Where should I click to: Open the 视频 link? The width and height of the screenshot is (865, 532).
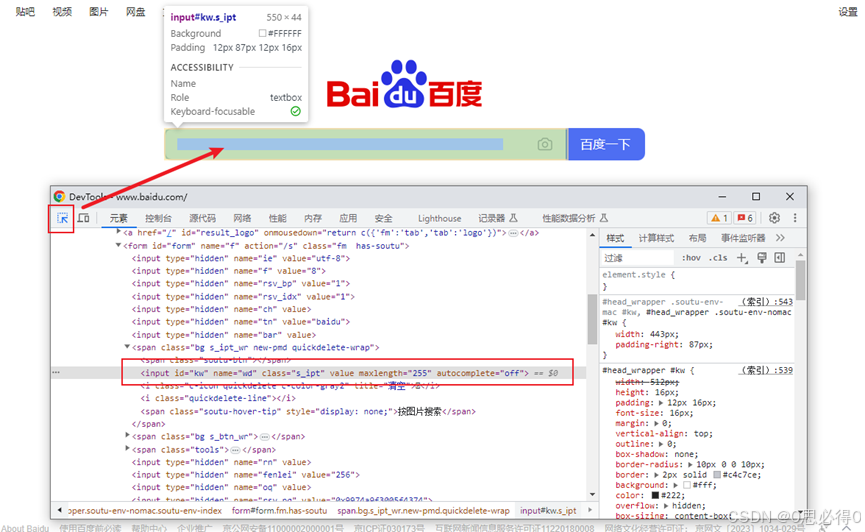(62, 12)
